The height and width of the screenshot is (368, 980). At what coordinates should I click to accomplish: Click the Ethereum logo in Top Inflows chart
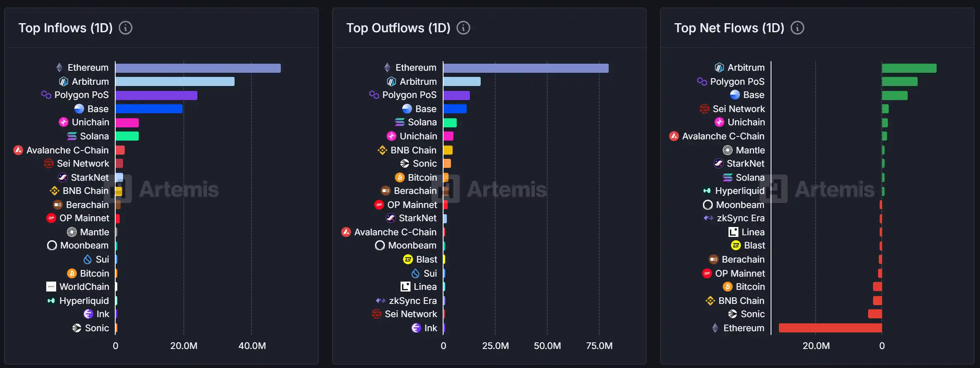point(59,67)
